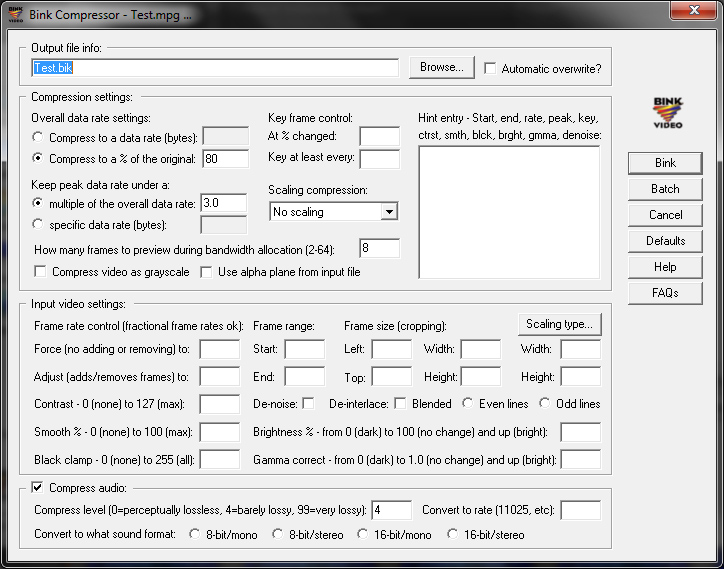Click the output file name field

point(215,68)
